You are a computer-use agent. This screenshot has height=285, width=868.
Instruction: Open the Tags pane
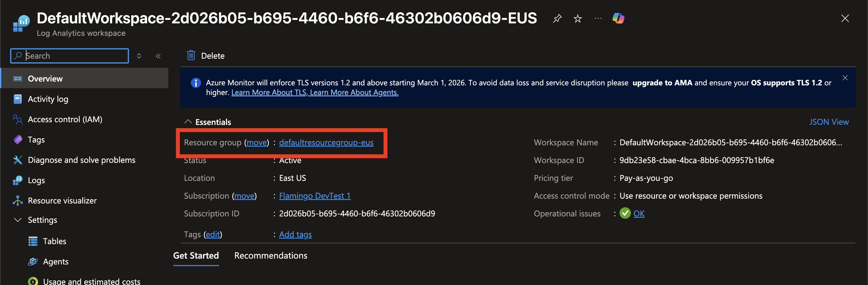tap(36, 139)
